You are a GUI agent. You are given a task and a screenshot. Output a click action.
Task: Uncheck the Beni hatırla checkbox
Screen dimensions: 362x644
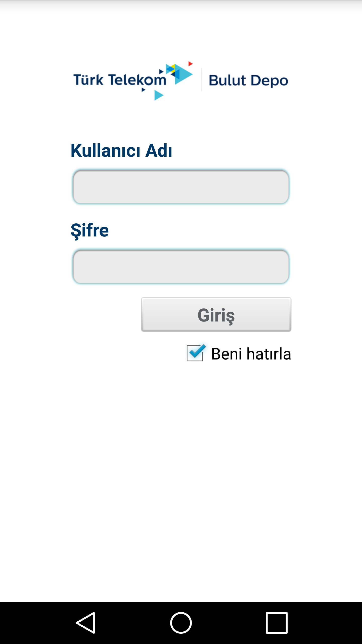(195, 353)
